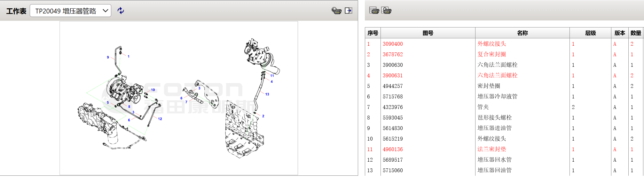The width and height of the screenshot is (644, 177).
Task: Click callout 9 on the diagram
Action: point(108,58)
